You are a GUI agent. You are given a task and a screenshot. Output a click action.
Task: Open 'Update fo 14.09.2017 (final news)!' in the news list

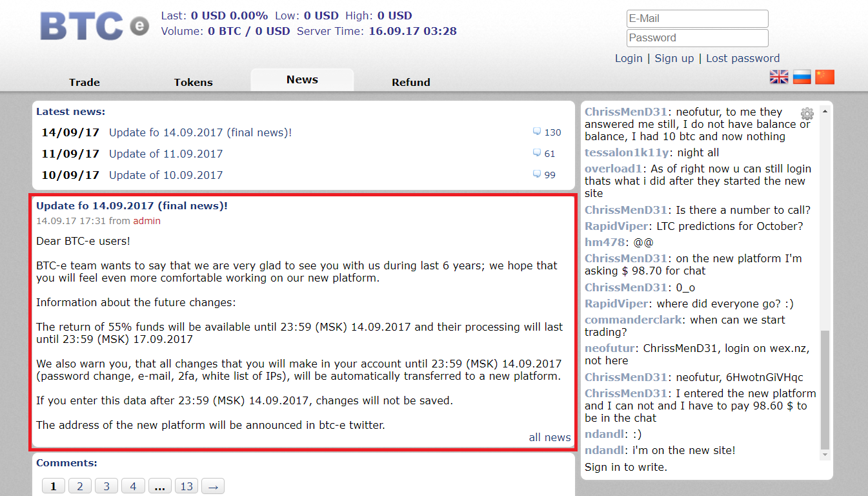(x=200, y=132)
